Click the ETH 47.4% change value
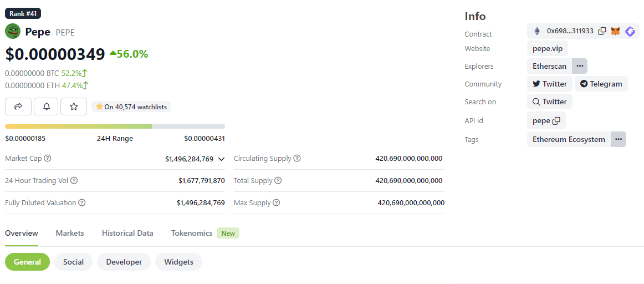This screenshot has width=644, height=284. 75,85
